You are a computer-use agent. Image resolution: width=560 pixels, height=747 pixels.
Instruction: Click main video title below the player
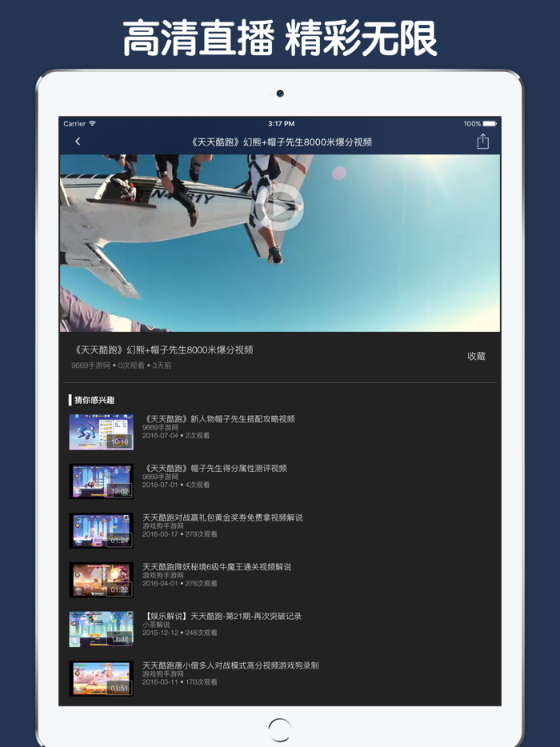tap(163, 350)
